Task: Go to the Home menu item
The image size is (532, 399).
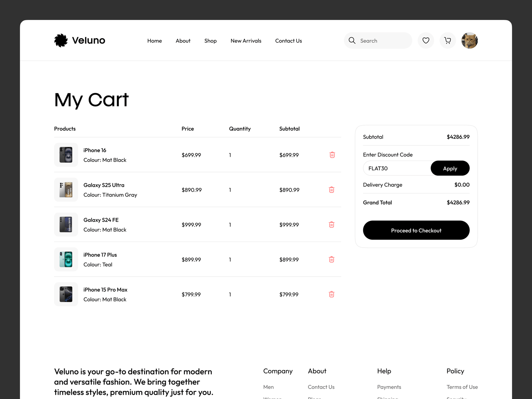Action: 155,41
